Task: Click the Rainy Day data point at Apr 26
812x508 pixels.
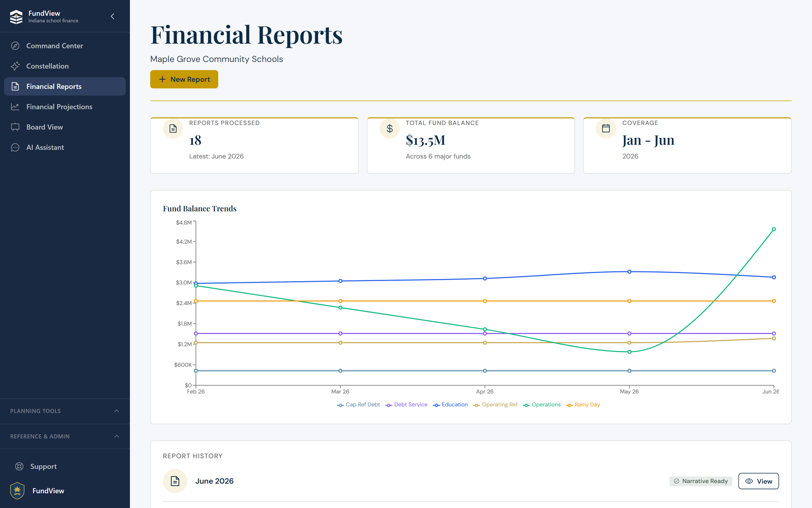Action: (485, 301)
